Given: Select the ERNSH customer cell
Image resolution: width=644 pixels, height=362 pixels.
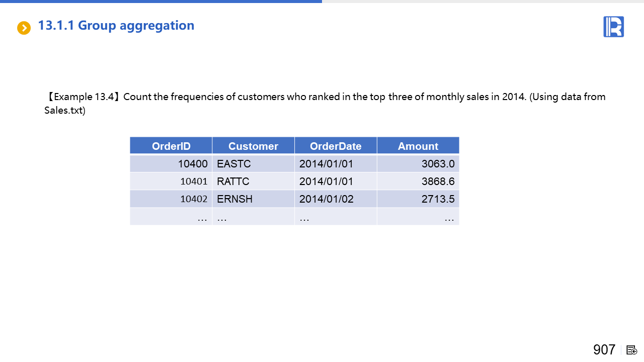Looking at the screenshot, I should (x=253, y=199).
